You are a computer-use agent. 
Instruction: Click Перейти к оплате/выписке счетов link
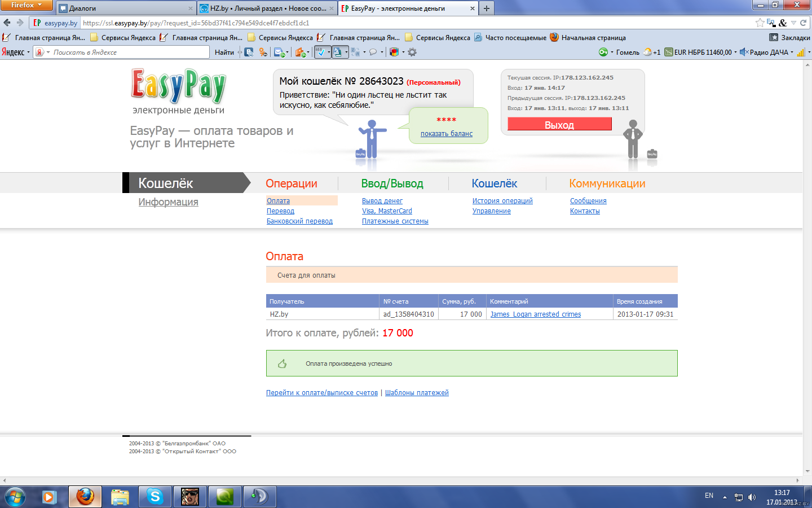pos(322,393)
